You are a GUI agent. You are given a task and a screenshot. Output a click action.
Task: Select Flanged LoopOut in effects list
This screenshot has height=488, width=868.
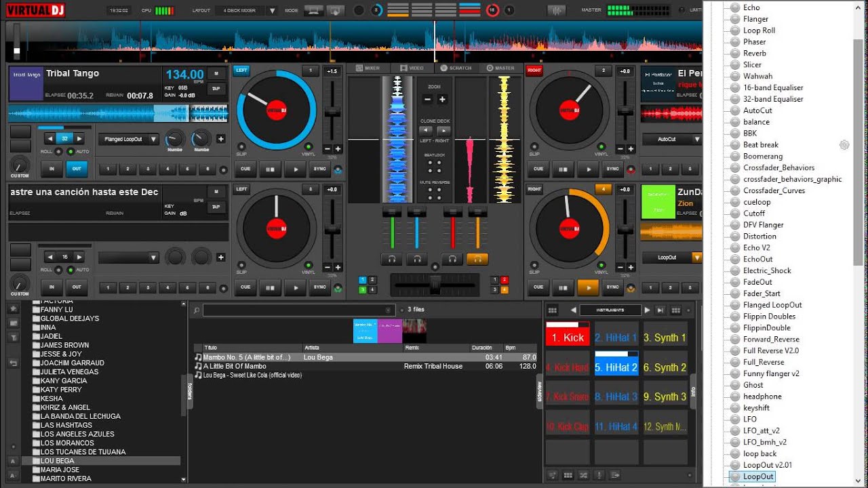point(772,305)
